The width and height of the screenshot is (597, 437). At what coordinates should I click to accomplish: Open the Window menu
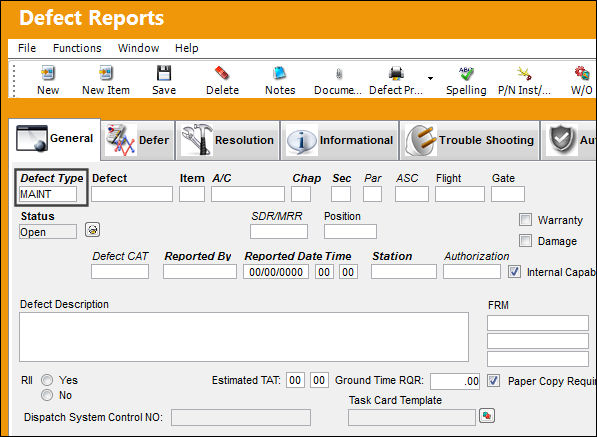(139, 48)
